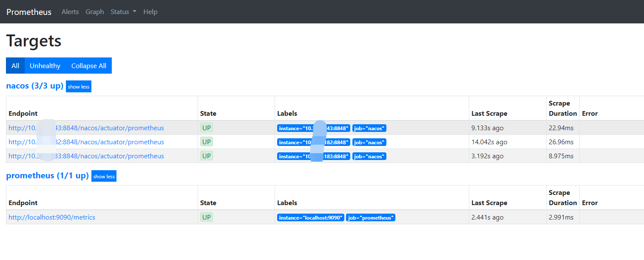Filter to Unhealthy targets only

click(45, 66)
